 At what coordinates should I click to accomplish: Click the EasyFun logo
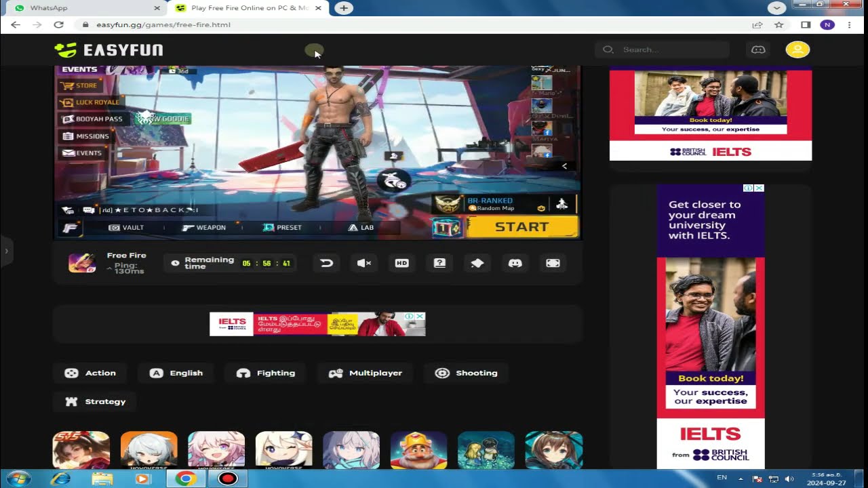[x=108, y=49]
